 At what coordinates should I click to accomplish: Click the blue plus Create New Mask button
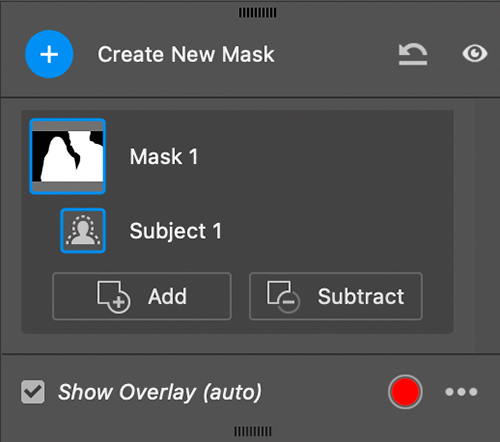point(49,54)
